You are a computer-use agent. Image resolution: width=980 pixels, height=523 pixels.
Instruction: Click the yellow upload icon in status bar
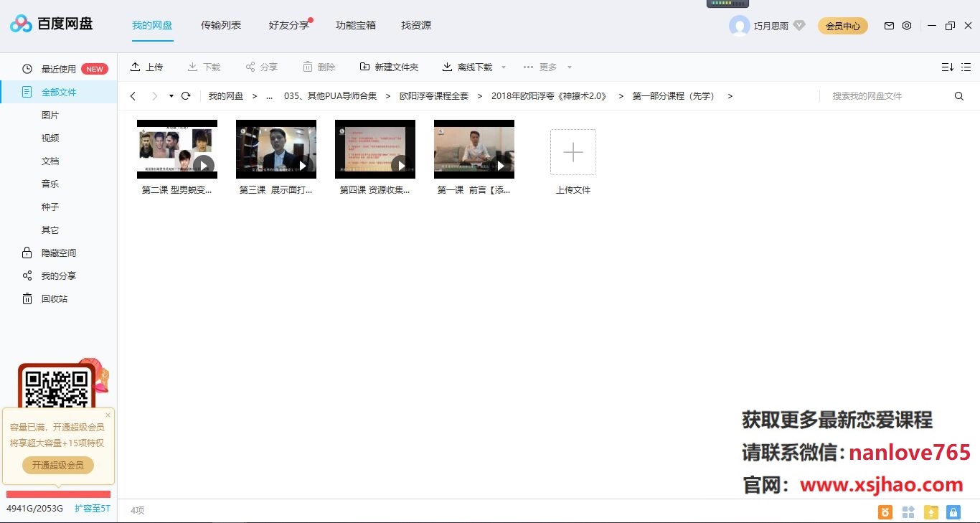[x=931, y=512]
